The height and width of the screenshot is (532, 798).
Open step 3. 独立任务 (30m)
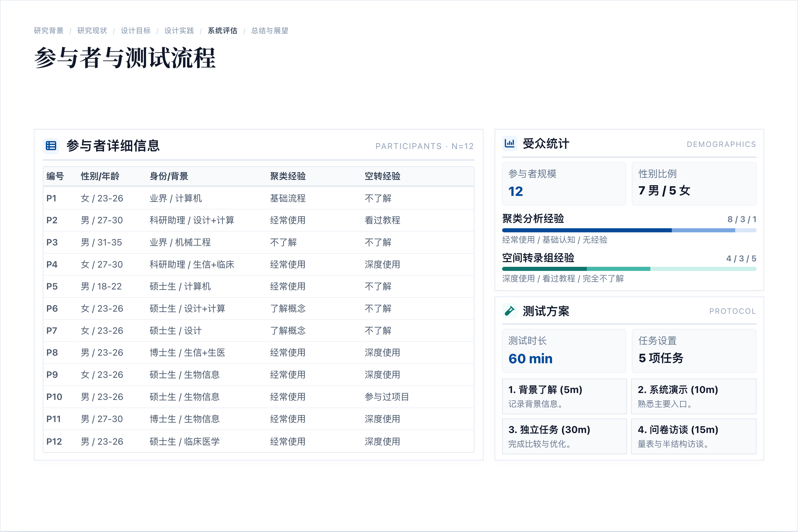pyautogui.click(x=564, y=436)
